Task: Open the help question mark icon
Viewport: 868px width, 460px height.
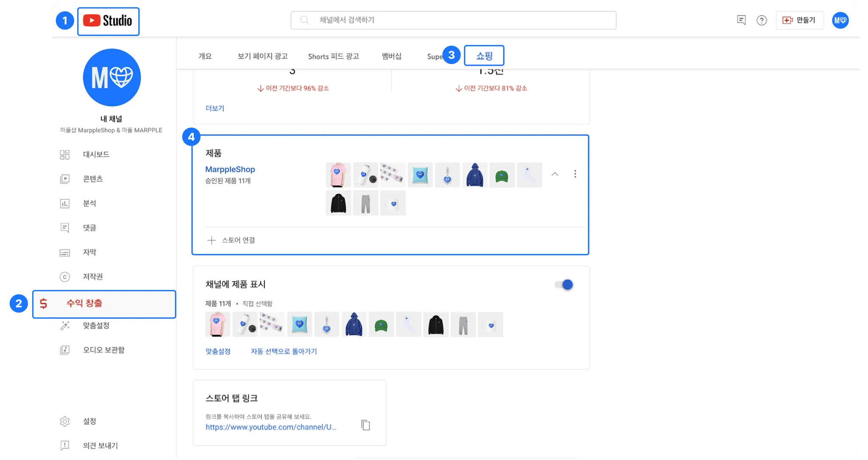Action: [x=762, y=20]
